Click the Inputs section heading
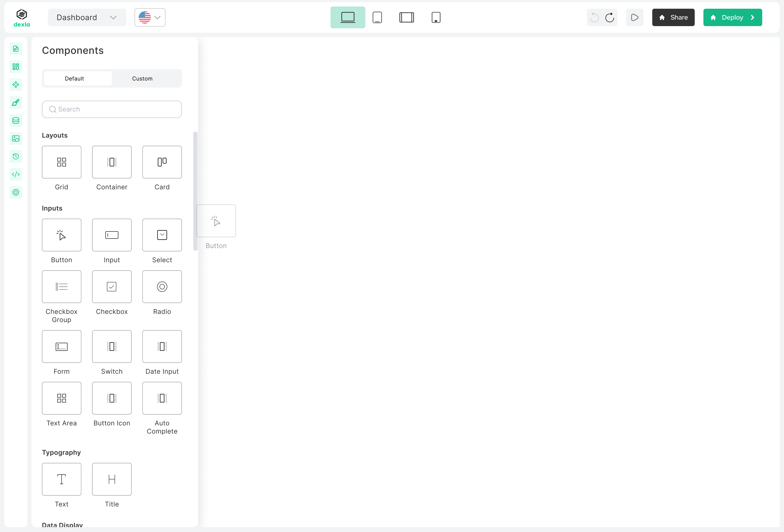The image size is (784, 532). [52, 208]
